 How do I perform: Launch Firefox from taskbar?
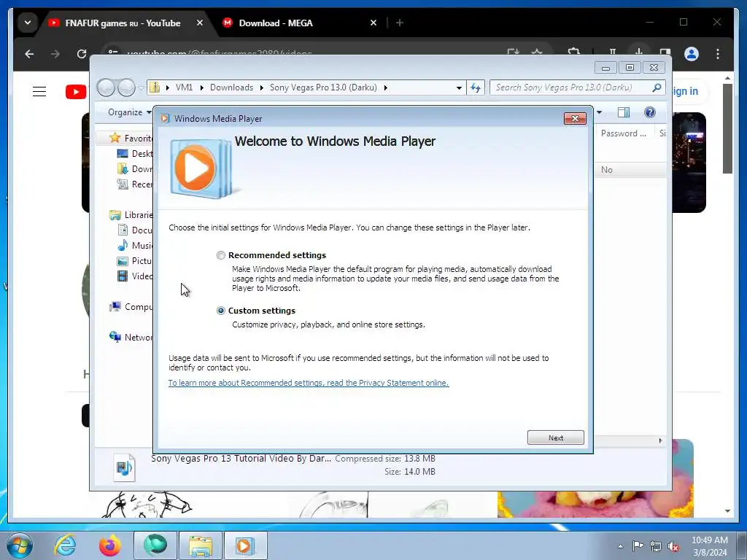pyautogui.click(x=110, y=545)
